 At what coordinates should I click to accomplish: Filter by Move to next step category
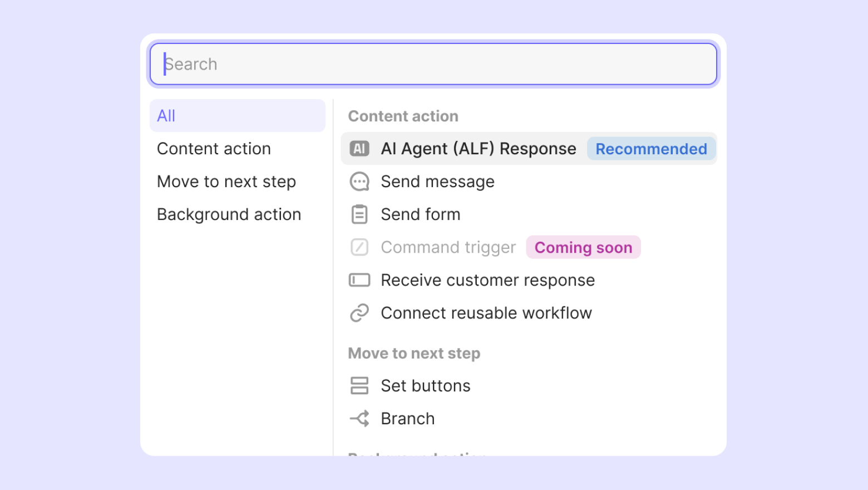(x=226, y=182)
